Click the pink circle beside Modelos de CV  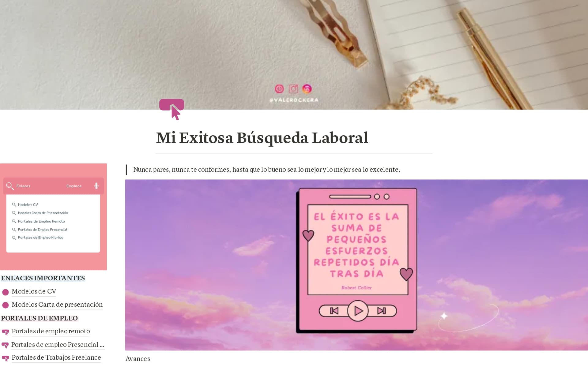click(x=6, y=292)
